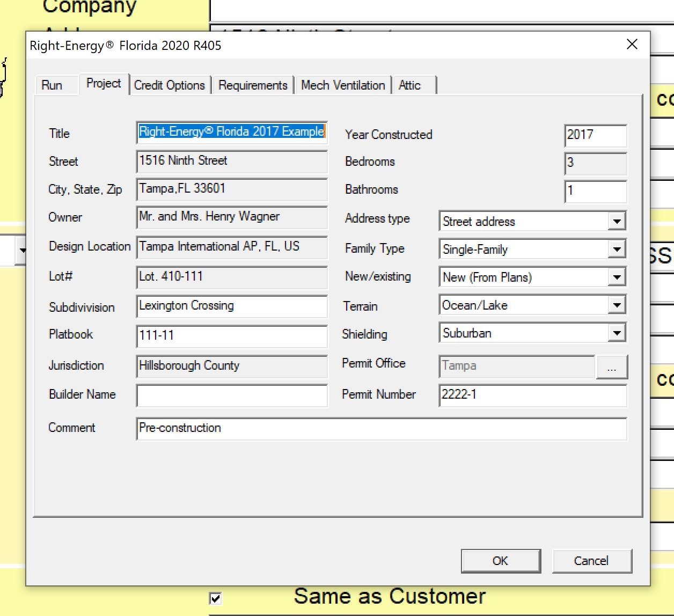
Task: Click the Bathrooms field
Action: tap(596, 191)
